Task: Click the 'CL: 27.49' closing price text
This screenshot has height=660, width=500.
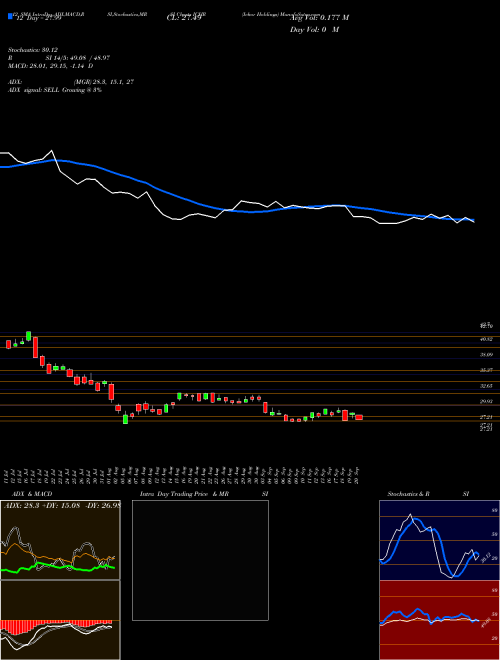Action: tap(184, 18)
